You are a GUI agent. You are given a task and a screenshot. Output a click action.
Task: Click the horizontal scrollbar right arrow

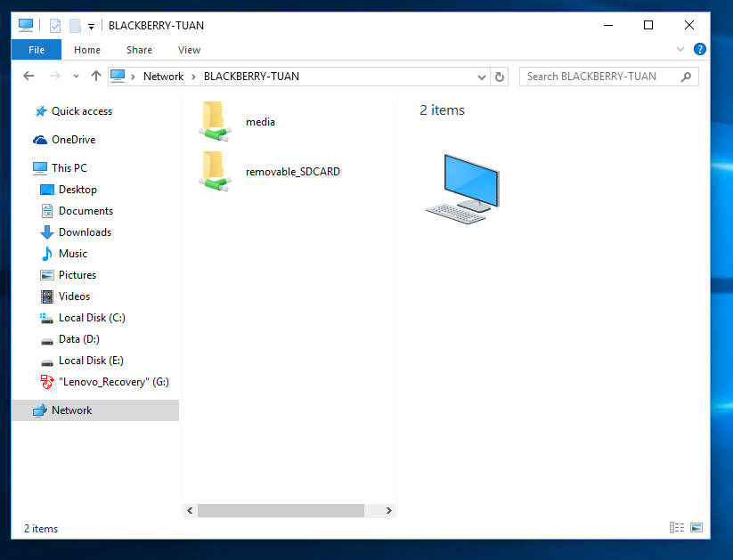click(389, 511)
